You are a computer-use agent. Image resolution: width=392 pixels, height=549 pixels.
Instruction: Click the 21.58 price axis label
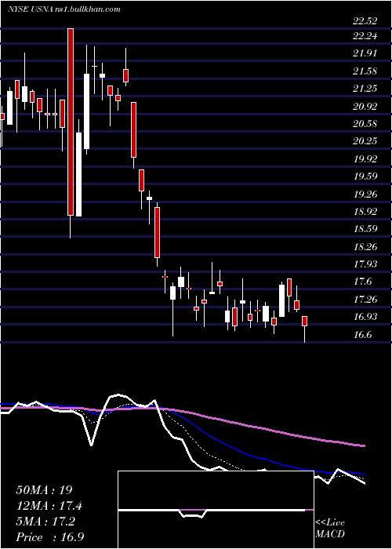(x=365, y=71)
